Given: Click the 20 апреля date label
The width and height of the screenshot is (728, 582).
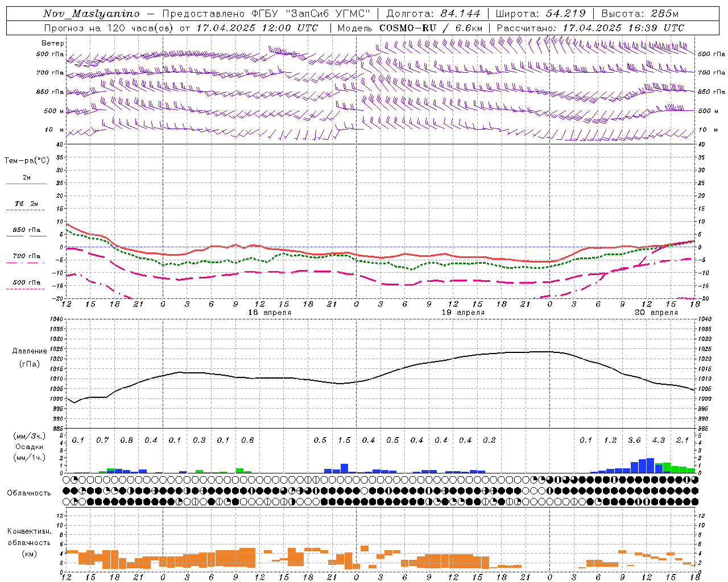Looking at the screenshot, I should tap(656, 312).
